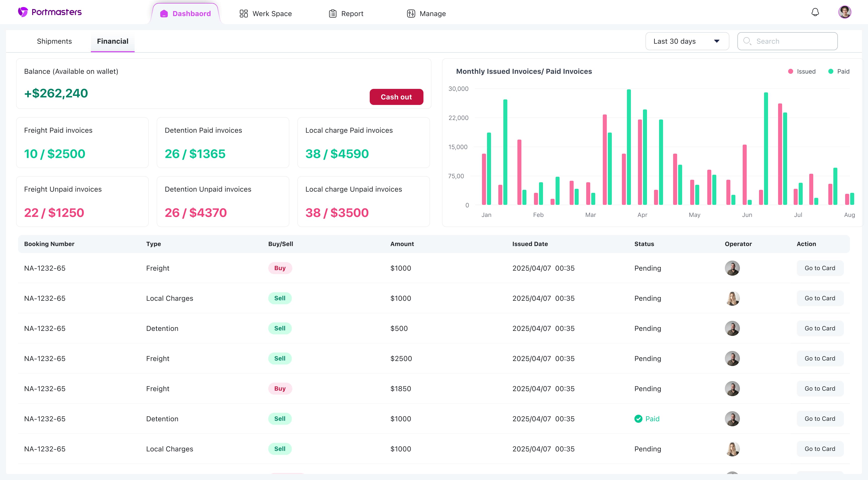The width and height of the screenshot is (868, 480).
Task: Click the search magnifier icon
Action: [747, 41]
